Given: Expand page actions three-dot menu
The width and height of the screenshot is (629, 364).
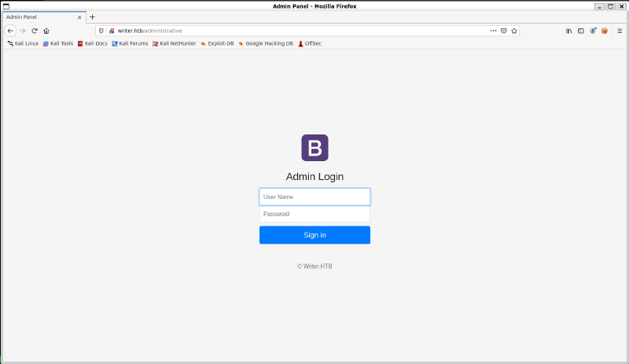Looking at the screenshot, I should (493, 31).
